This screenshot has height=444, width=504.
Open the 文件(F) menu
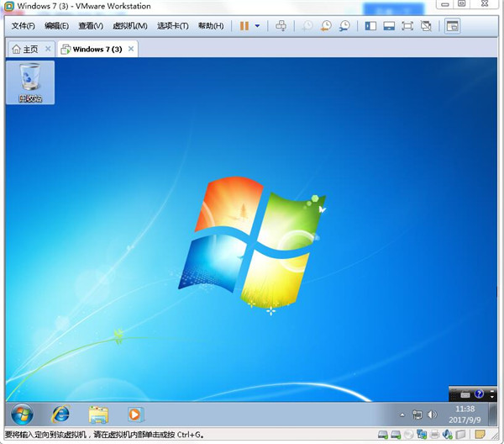pyautogui.click(x=24, y=26)
